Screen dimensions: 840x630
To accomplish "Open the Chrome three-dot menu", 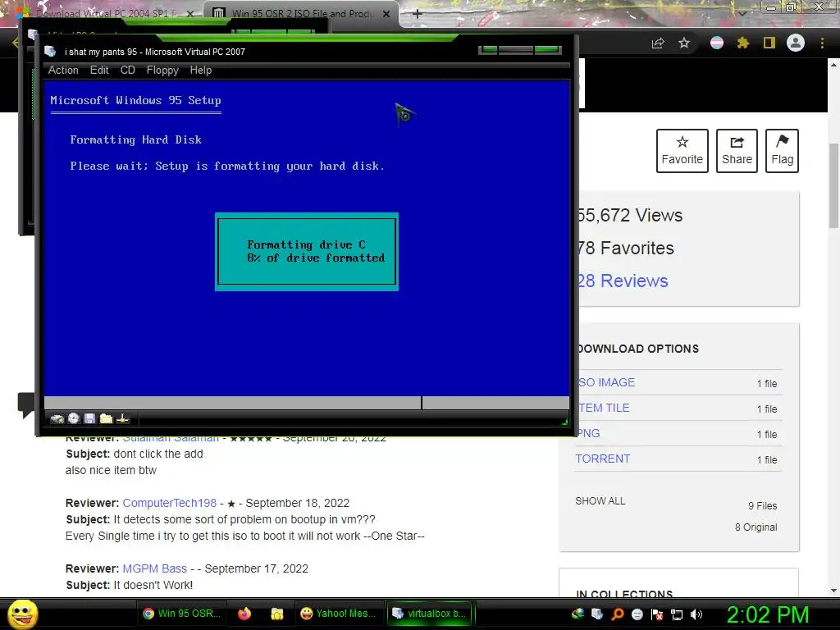I will pos(822,43).
